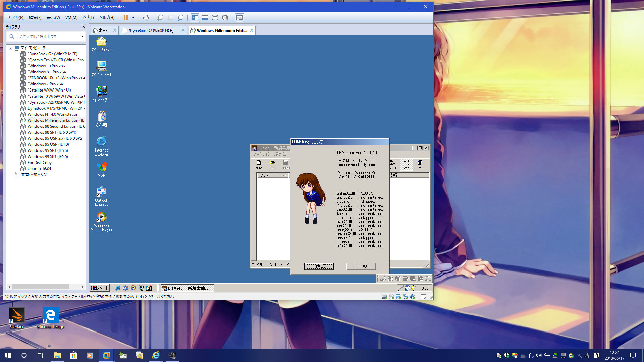
Task: Click LHMelt 'ext' sort button
Action: tap(407, 164)
